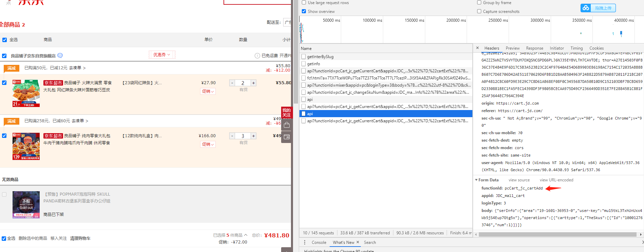Click the getinfo request file icon
Viewport: 644px width, 252px height.
[304, 64]
